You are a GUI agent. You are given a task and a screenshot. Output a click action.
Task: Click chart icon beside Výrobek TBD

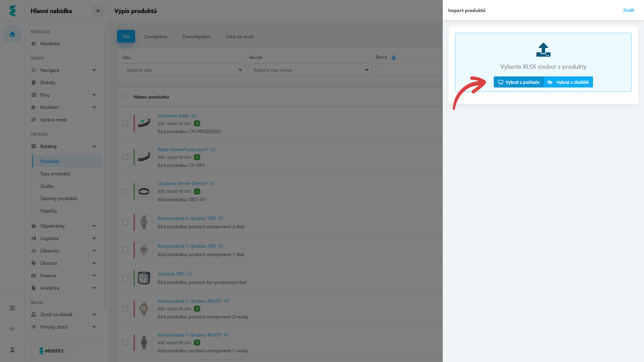[x=190, y=274]
